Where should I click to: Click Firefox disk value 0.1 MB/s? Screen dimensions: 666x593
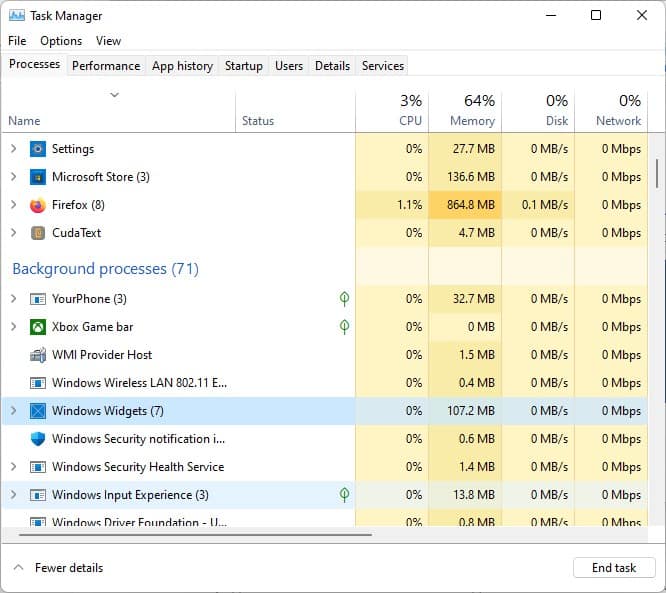pyautogui.click(x=545, y=205)
